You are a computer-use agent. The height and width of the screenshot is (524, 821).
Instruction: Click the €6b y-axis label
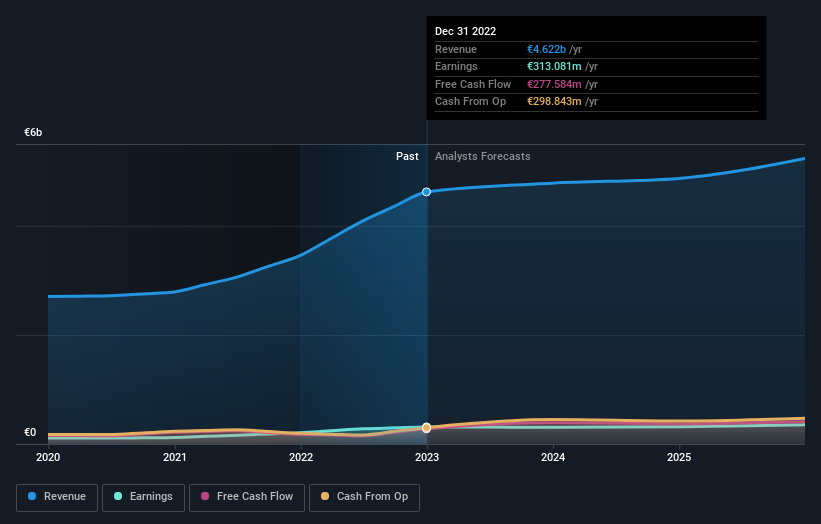(33, 132)
